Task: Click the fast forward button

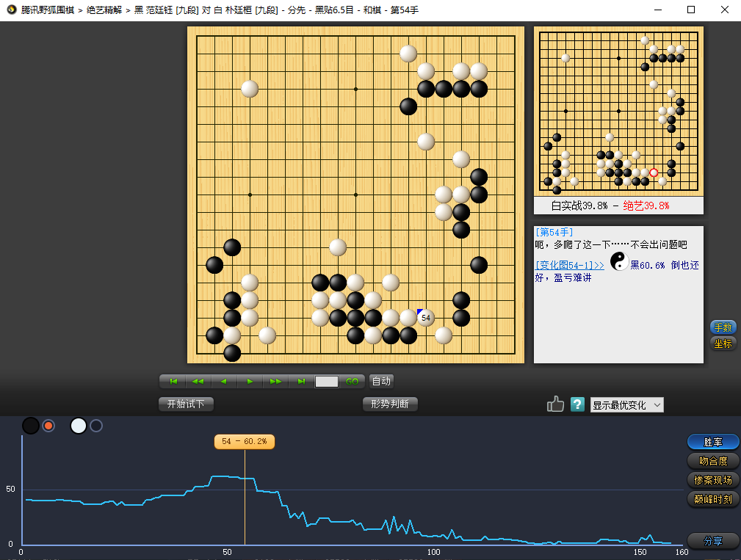Action: pos(275,382)
